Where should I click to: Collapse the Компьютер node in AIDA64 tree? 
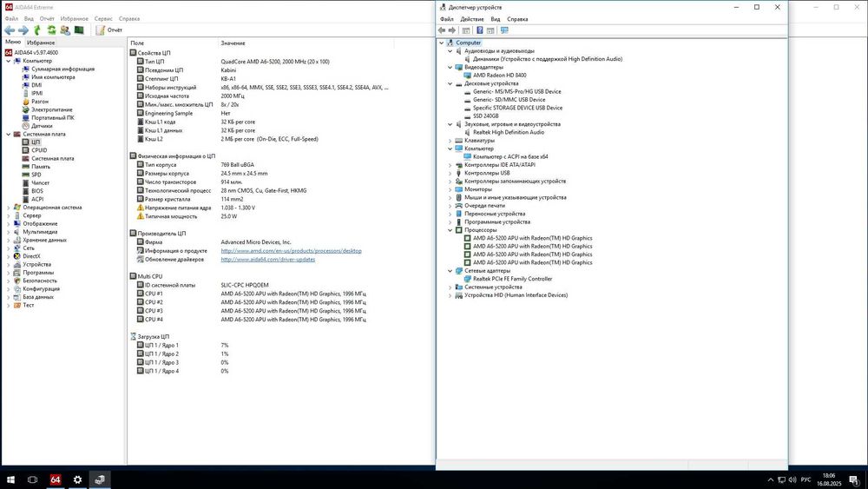[x=9, y=61]
